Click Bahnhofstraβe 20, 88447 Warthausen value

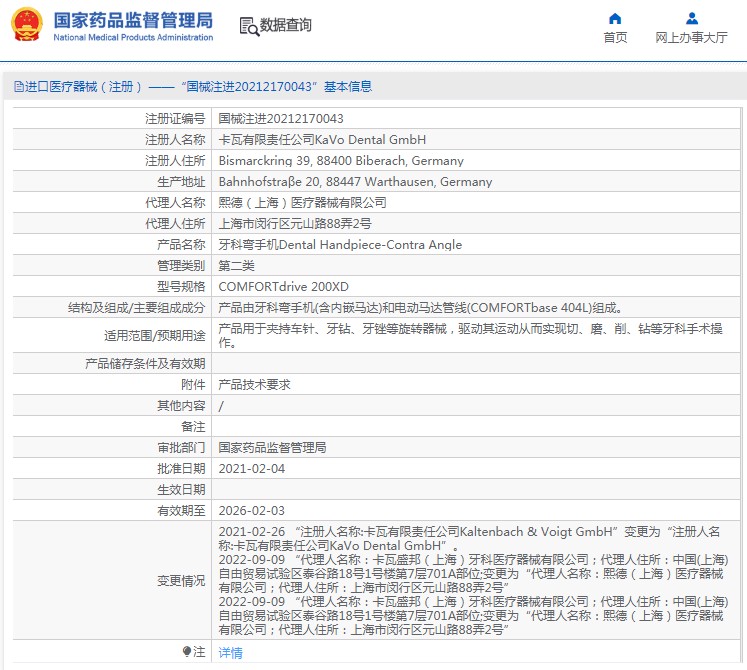pos(355,182)
